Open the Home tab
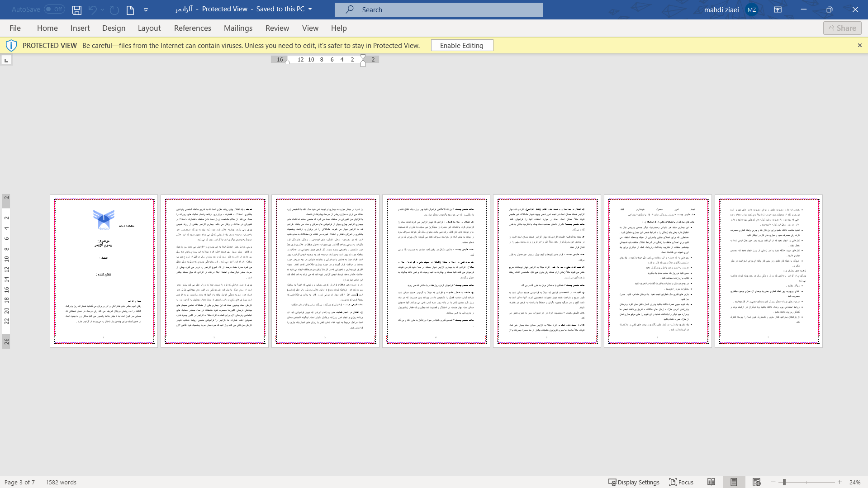This screenshot has width=868, height=488. pos(47,28)
